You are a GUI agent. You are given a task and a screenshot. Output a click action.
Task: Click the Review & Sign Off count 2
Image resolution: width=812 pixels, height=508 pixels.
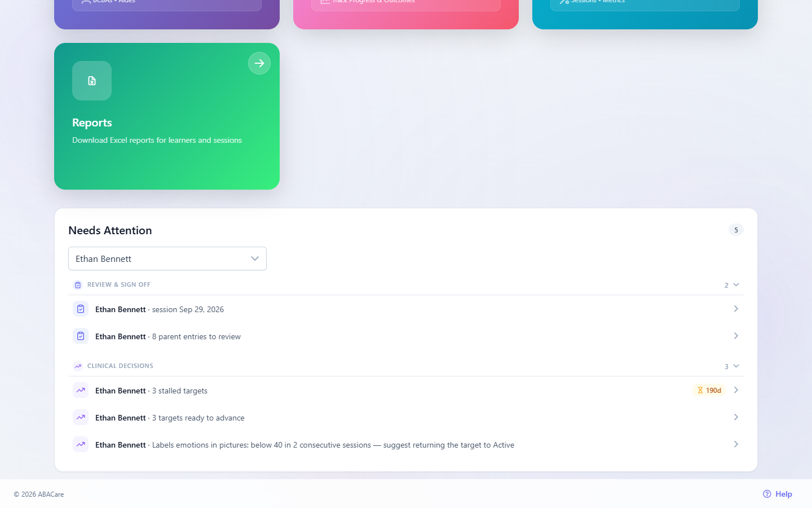[x=726, y=285]
